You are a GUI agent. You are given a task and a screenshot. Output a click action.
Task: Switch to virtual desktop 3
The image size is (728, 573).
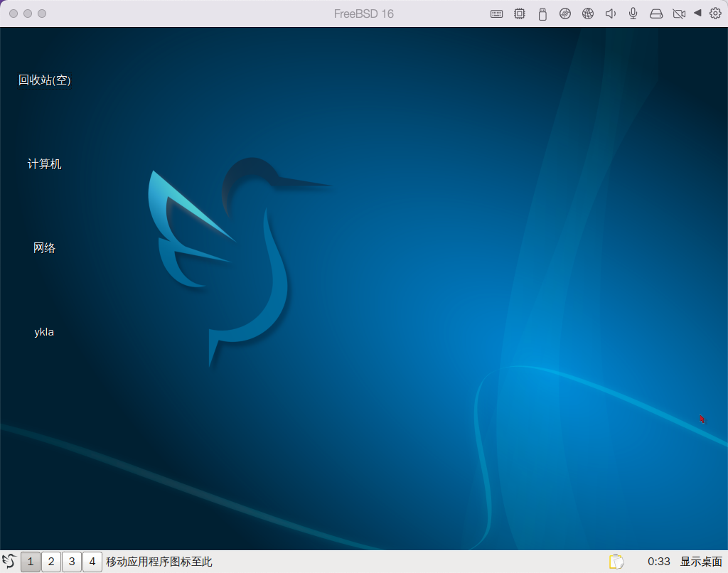point(72,562)
